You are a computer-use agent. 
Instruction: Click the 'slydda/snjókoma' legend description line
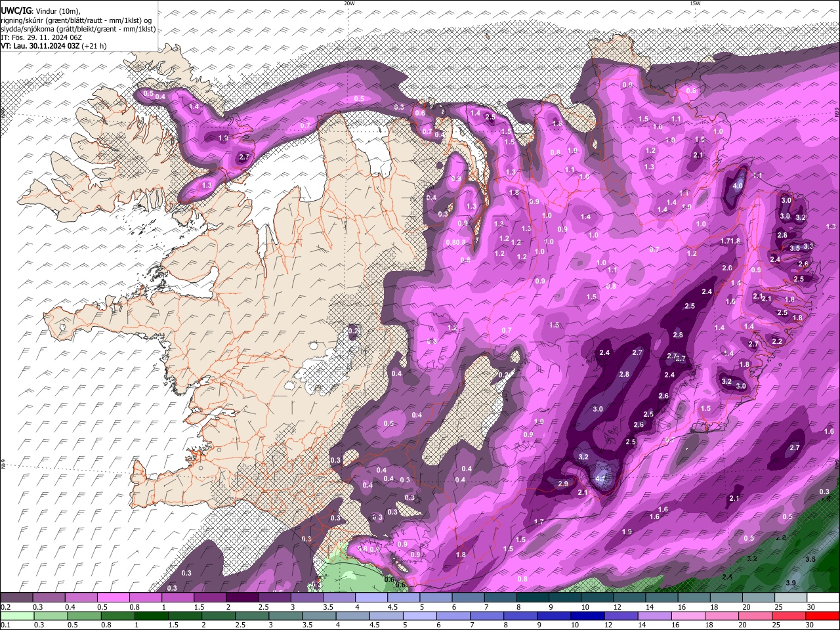pyautogui.click(x=78, y=29)
